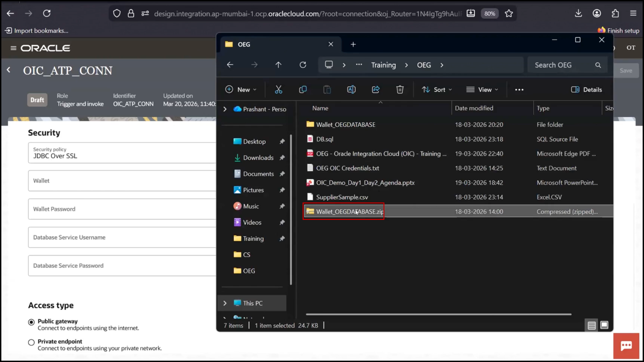Open Firefox application hamburger menu
The image size is (644, 362).
(x=633, y=13)
